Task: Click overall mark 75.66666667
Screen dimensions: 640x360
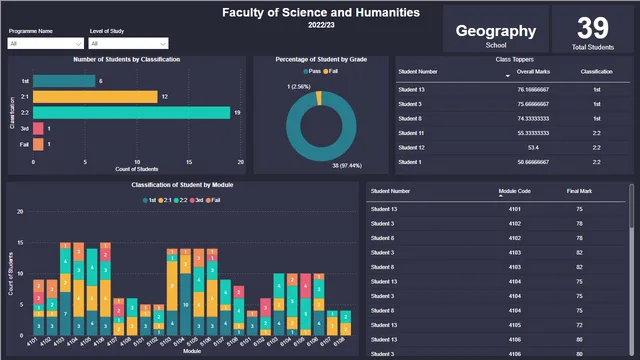Action: (x=533, y=104)
